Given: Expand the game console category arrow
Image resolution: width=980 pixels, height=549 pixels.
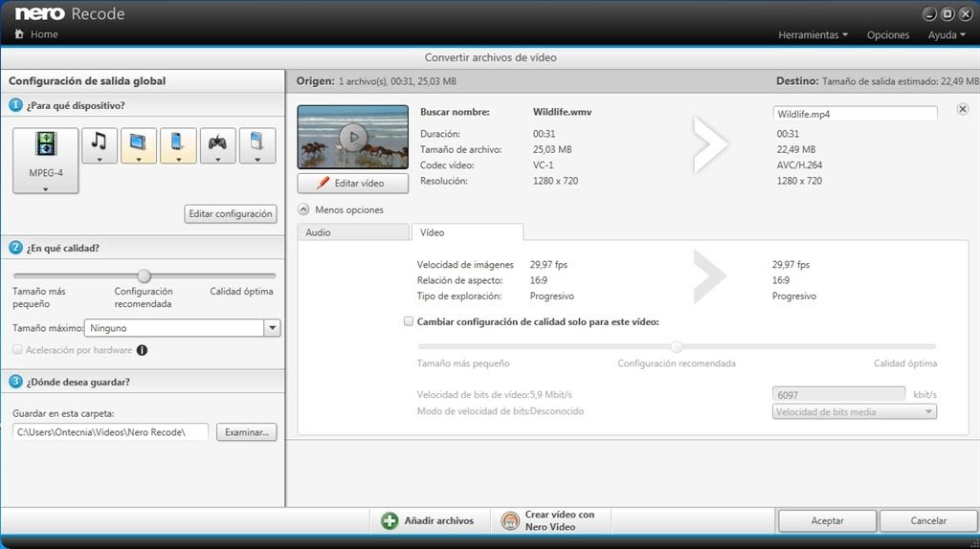Looking at the screenshot, I should click(x=217, y=160).
